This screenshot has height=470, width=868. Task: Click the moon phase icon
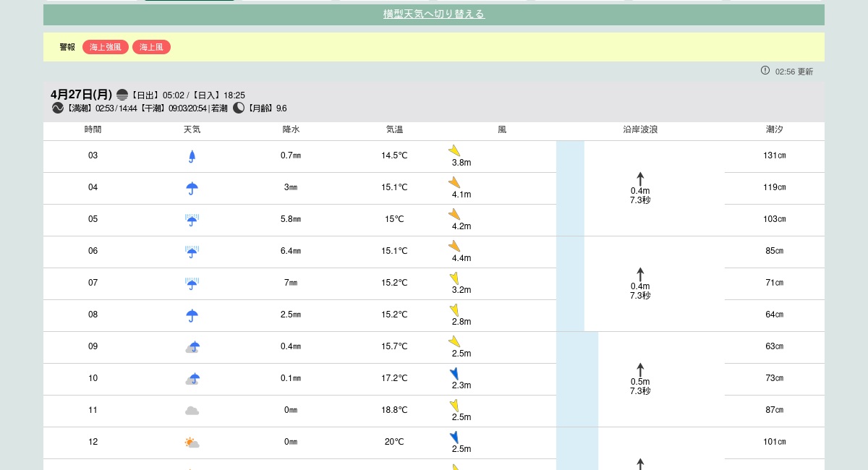point(239,108)
